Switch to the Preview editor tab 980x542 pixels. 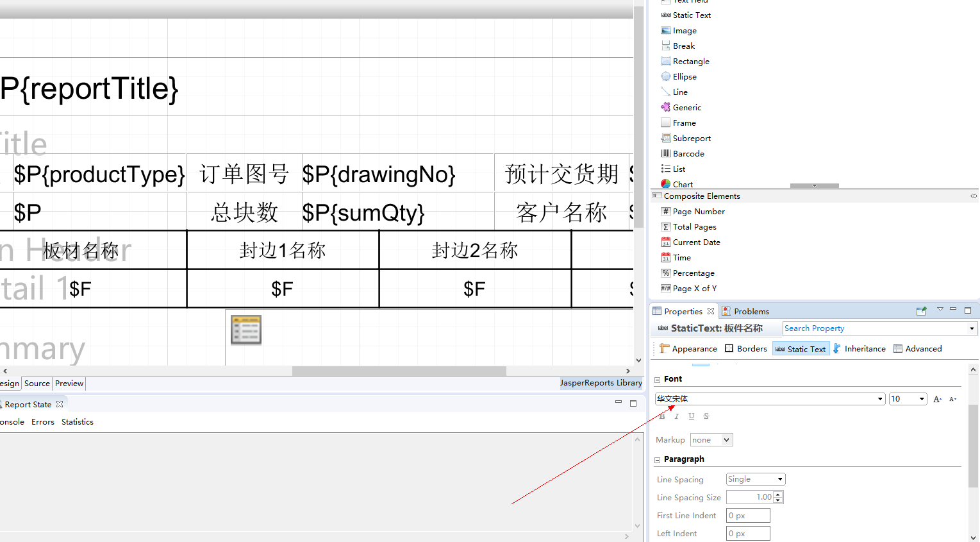tap(69, 384)
